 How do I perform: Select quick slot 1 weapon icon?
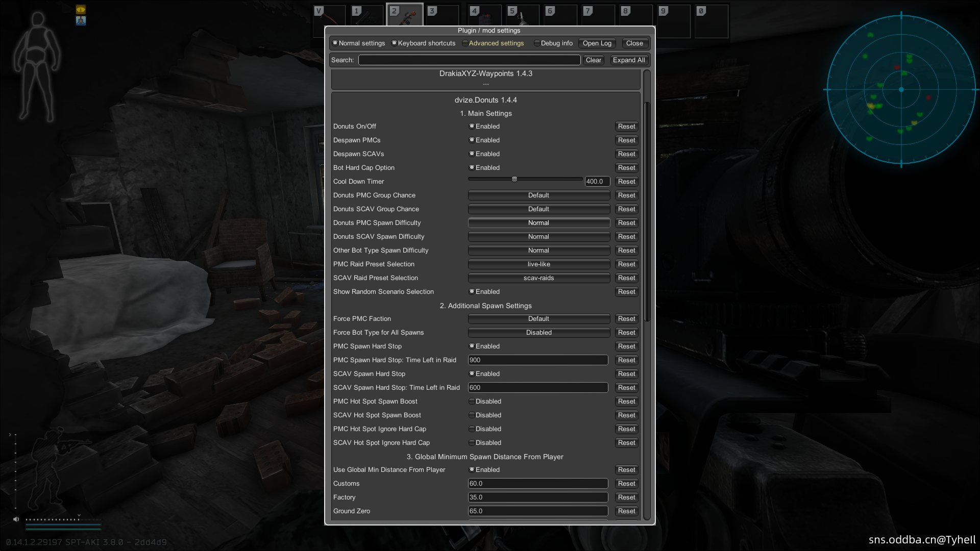366,17
